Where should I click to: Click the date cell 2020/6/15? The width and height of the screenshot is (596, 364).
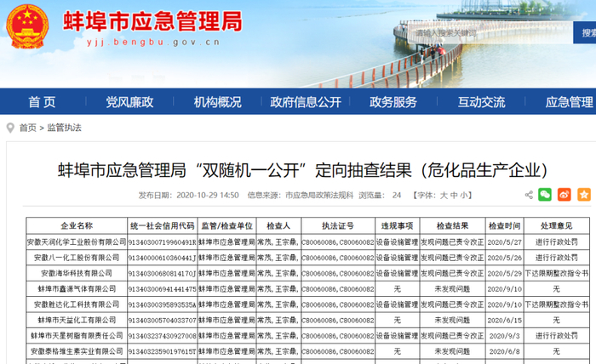(x=504, y=320)
